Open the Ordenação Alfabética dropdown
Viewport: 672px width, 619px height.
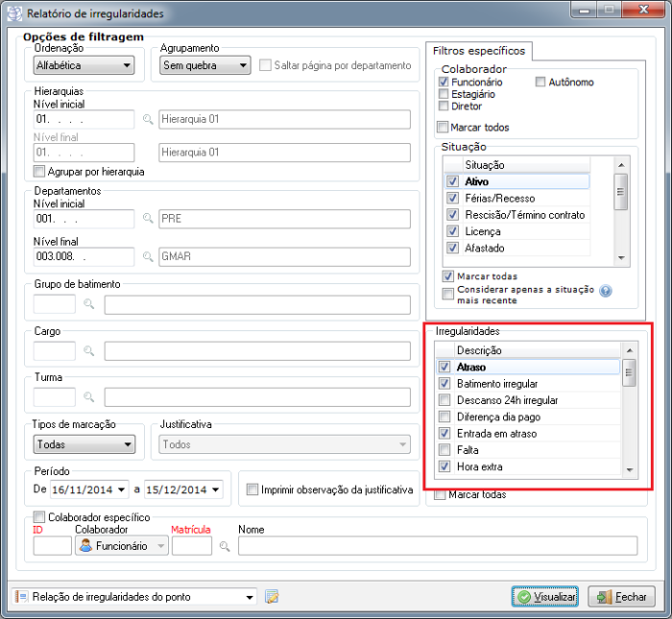coord(83,65)
